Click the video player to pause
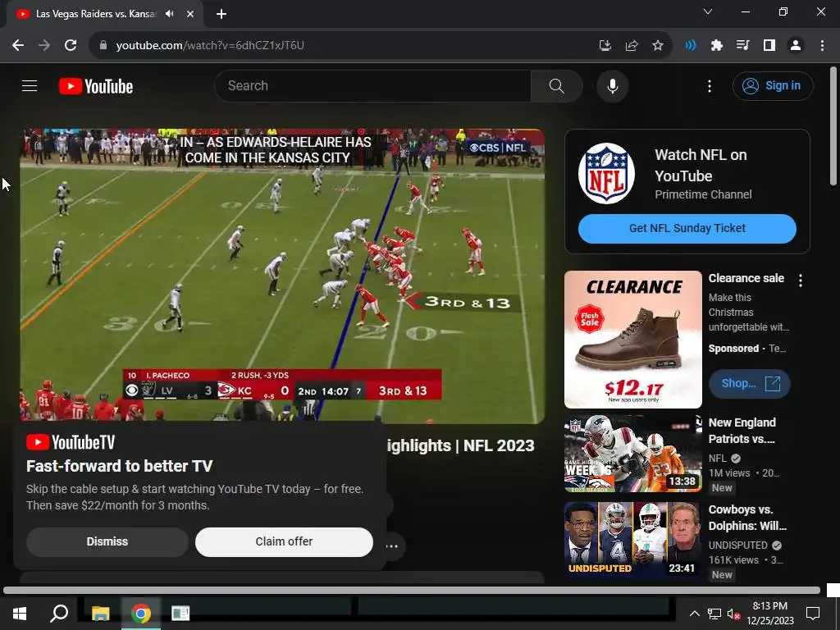 coord(282,275)
